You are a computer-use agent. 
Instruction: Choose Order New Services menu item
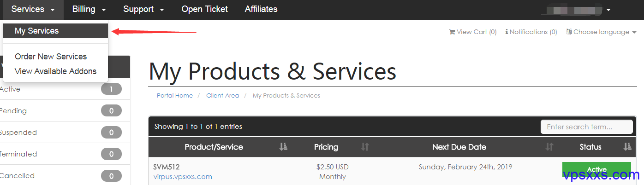coord(51,57)
